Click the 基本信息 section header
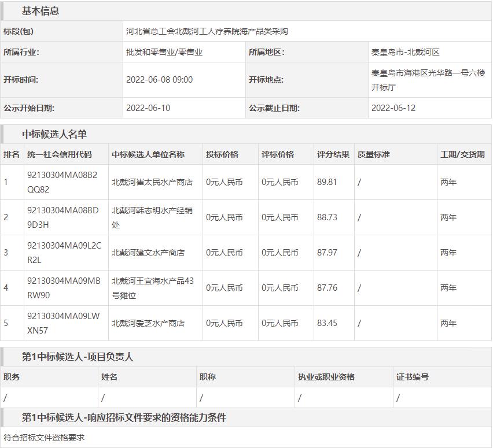This screenshot has width=493, height=448. 41,11
